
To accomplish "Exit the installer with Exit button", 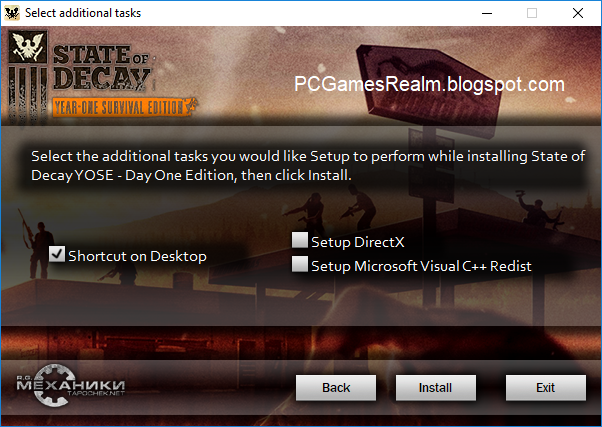I will (546, 388).
